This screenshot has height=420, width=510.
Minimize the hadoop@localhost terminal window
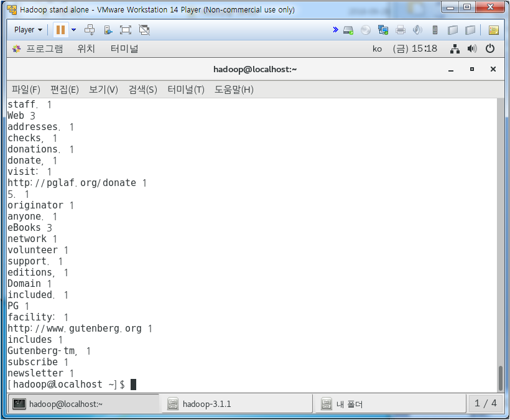tap(451, 70)
